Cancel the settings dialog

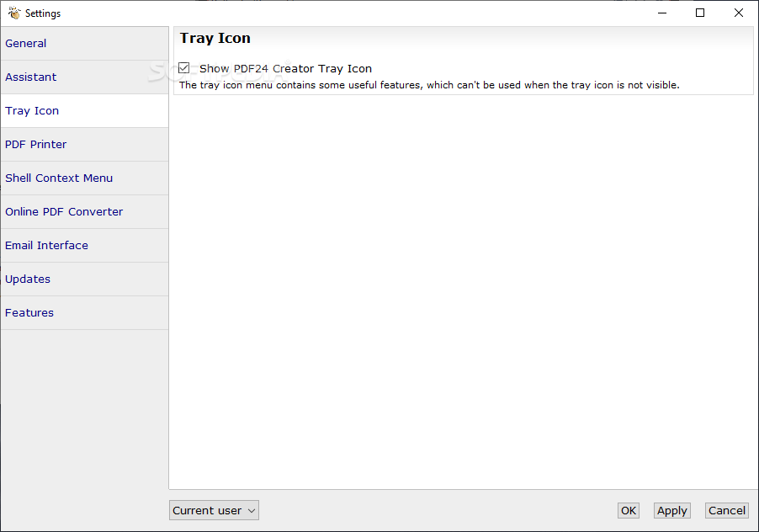[x=726, y=510]
